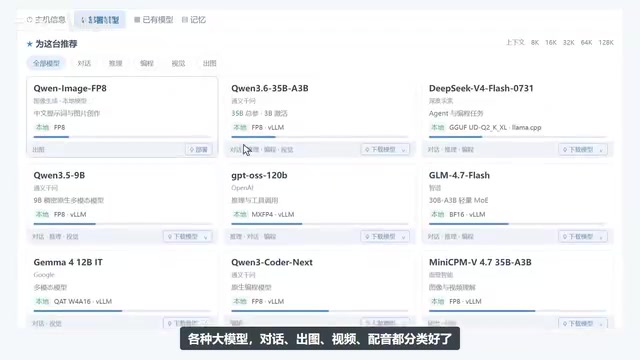640x360 pixels.
Task: Select the 全部模型 filter chip
Action: pyautogui.click(x=46, y=63)
